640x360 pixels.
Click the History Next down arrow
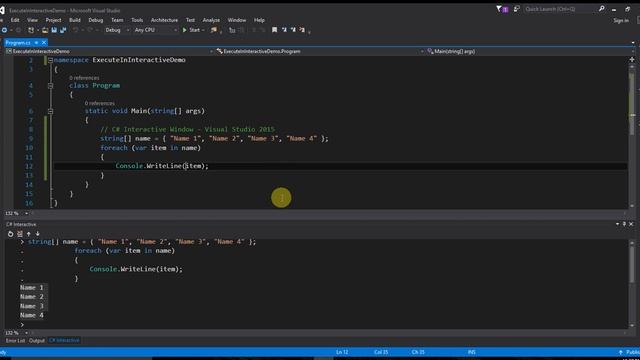click(38, 234)
